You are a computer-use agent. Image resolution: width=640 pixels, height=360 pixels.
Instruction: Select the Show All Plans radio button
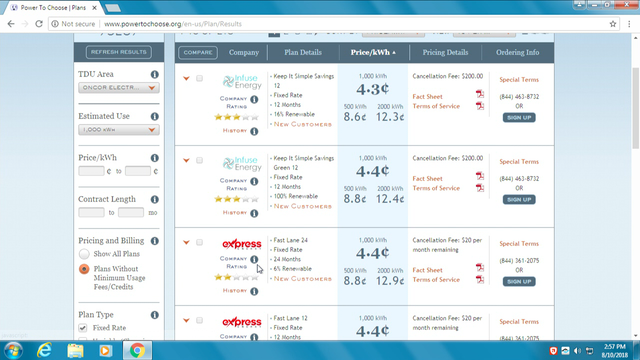pyautogui.click(x=84, y=254)
